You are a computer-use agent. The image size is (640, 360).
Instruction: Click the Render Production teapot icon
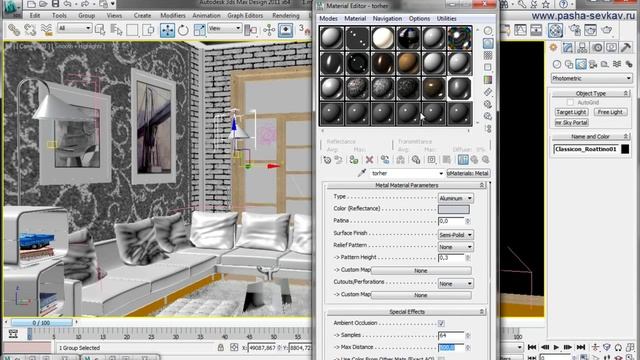(607, 30)
